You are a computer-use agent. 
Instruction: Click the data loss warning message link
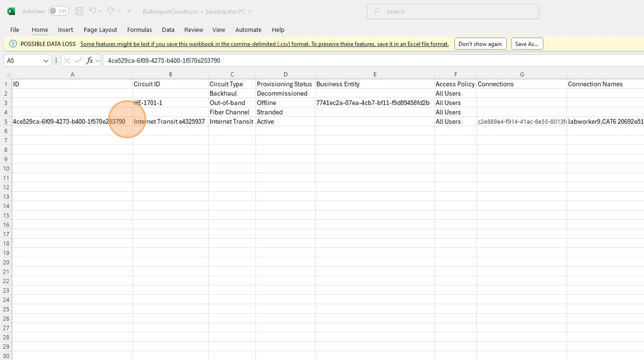click(265, 44)
